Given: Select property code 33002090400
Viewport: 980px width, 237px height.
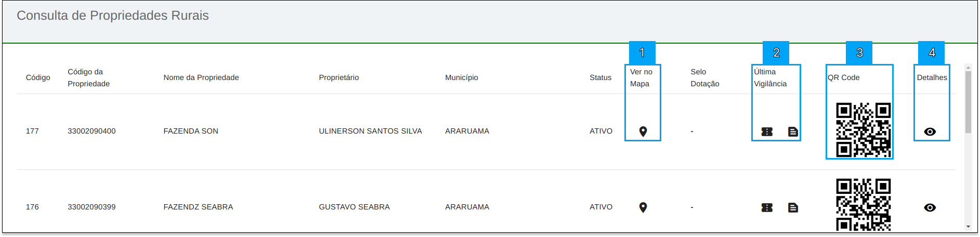Looking at the screenshot, I should (x=92, y=131).
